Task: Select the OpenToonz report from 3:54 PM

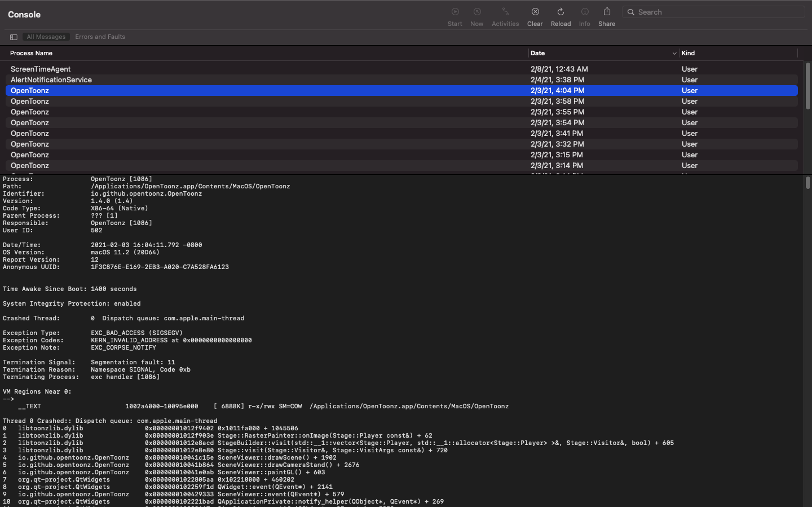Action: (x=401, y=123)
